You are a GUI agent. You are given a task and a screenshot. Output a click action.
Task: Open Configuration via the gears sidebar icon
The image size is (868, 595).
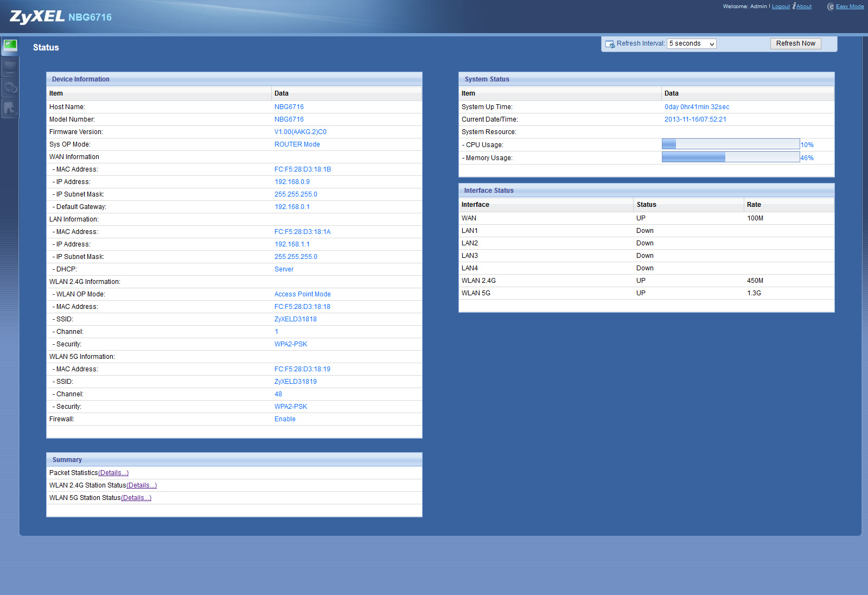(x=10, y=87)
